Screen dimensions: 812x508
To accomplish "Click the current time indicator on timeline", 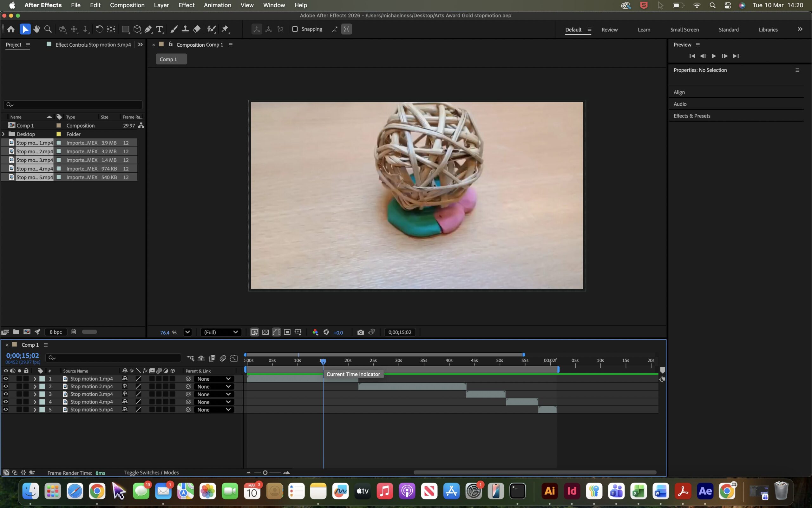I will (x=323, y=362).
